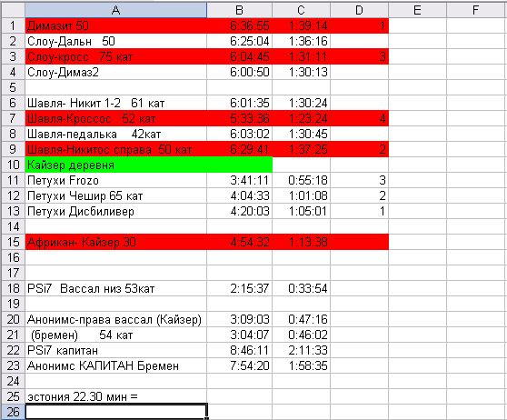Click time value 6:03:02
This screenshot has width=507, height=420.
click(250, 134)
